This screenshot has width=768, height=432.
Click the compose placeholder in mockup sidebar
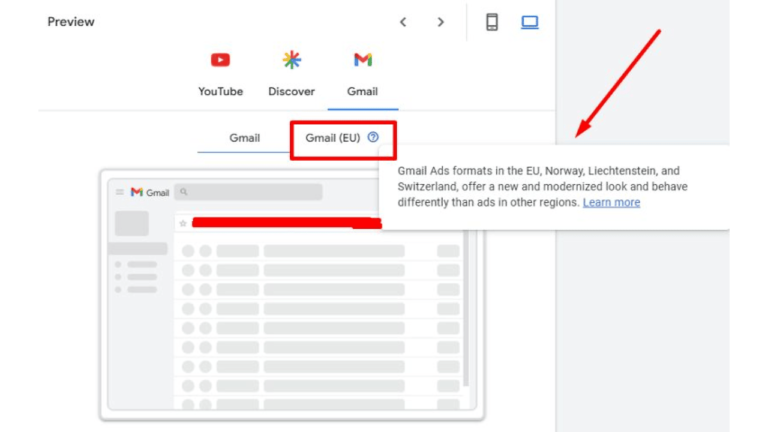point(132,223)
